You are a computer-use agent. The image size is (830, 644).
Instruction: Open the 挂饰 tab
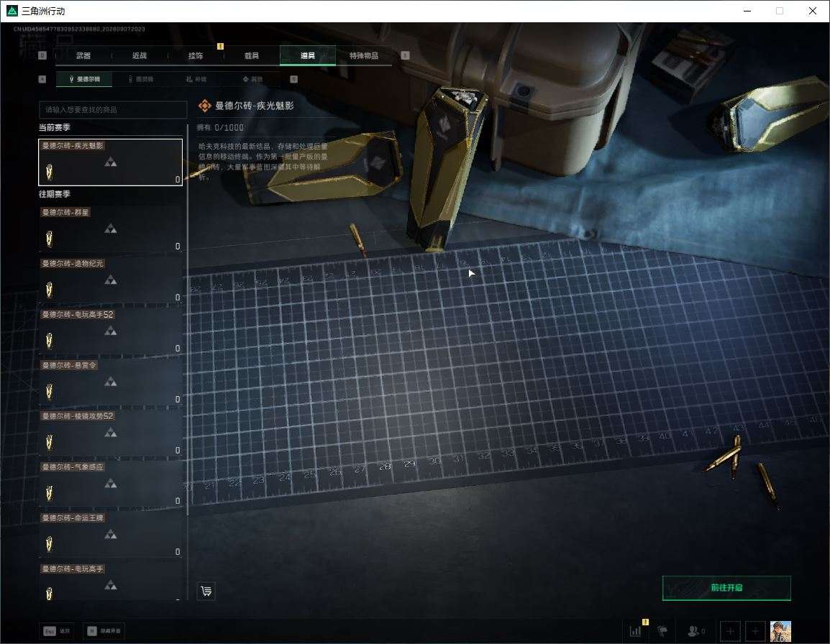tap(196, 55)
